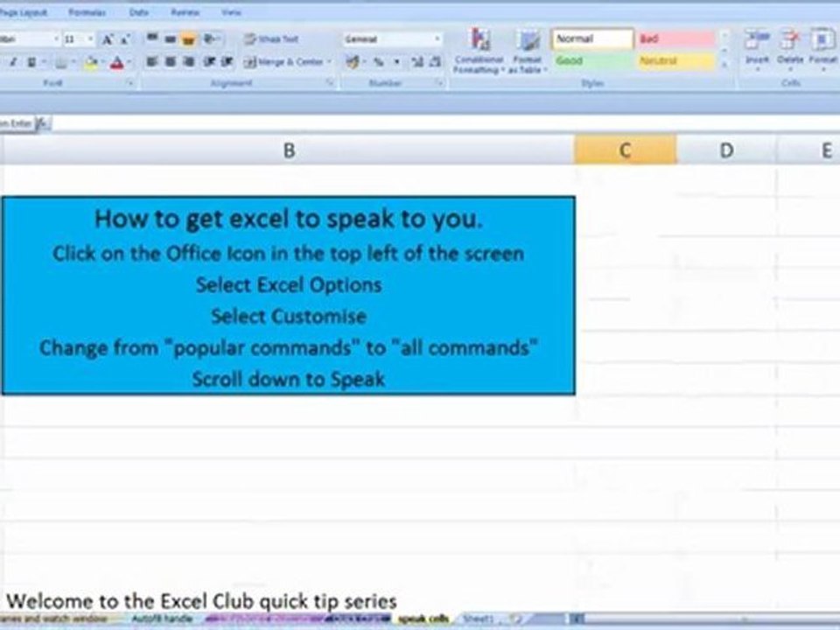Apply the Good cell style
The image size is (840, 630).
(592, 61)
